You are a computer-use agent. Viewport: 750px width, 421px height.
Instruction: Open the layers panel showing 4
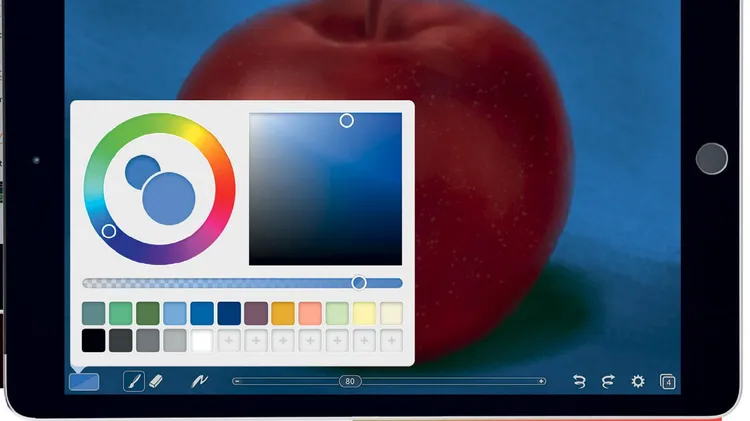[x=668, y=382]
